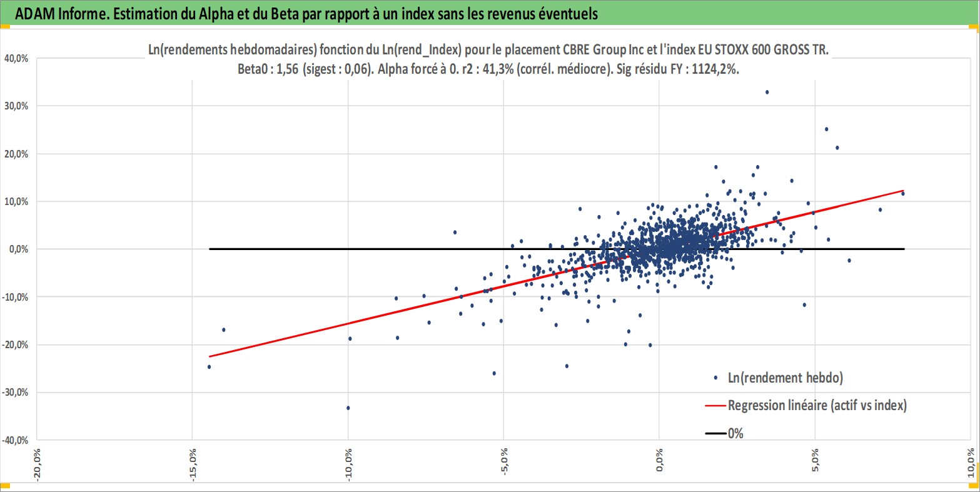Select the 'Ln(rendement hebdo)' legend entry
Image resolution: width=980 pixels, height=492 pixels.
[786, 378]
